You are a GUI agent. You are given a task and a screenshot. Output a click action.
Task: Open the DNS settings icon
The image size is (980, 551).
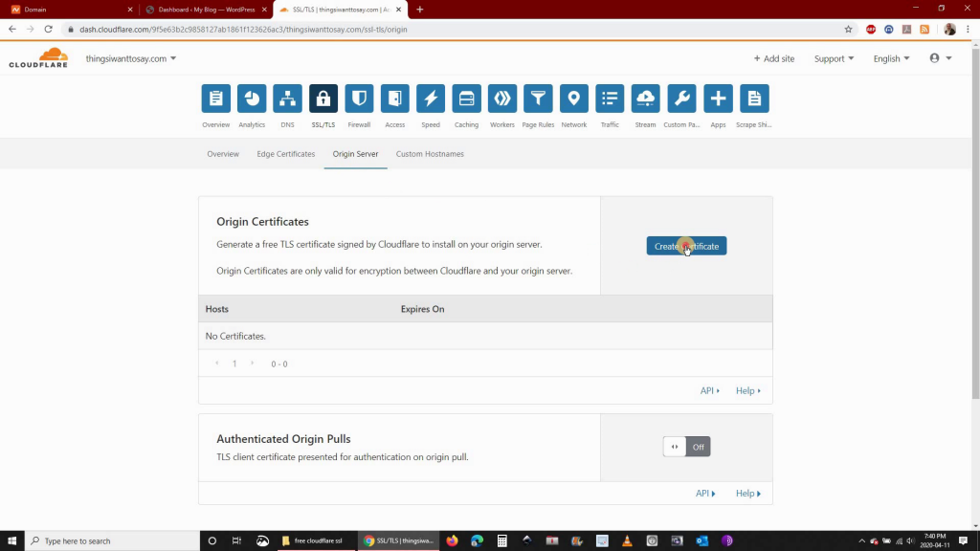coord(287,99)
